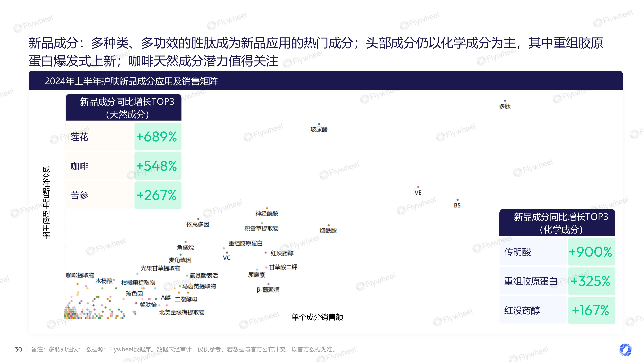Viewport: 644px width, 362px height.
Task: Click the 积雪草提取物 label
Action: pos(261,228)
